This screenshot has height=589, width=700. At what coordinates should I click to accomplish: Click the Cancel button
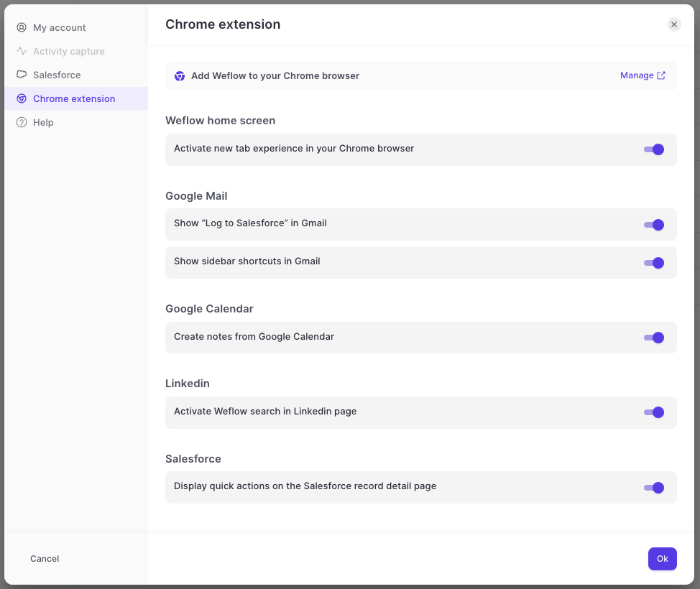coord(45,559)
